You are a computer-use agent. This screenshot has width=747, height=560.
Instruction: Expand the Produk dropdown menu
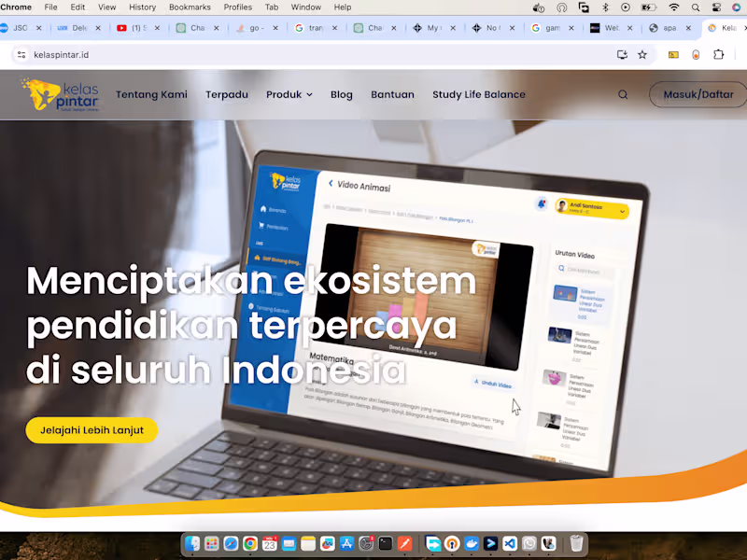289,95
